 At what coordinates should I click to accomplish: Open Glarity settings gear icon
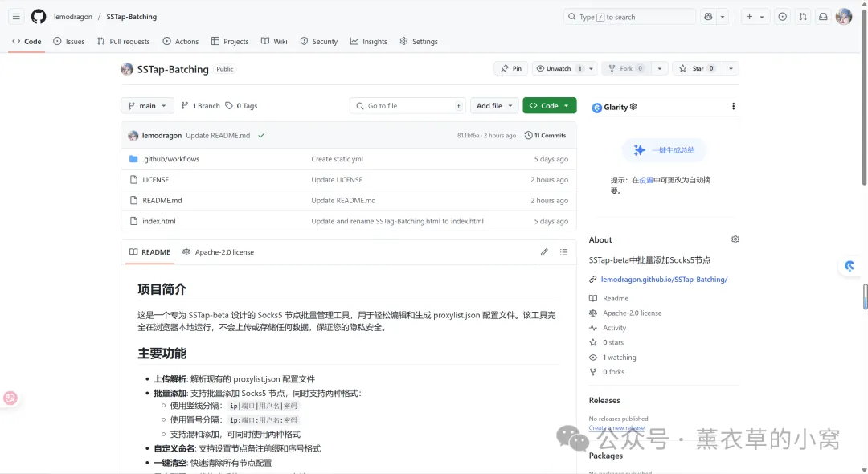click(633, 106)
